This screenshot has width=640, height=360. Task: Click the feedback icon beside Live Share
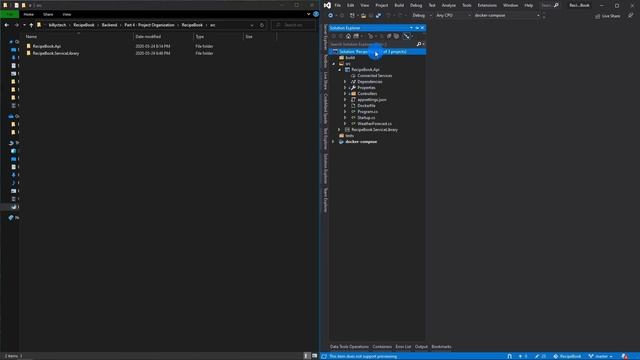(x=631, y=16)
